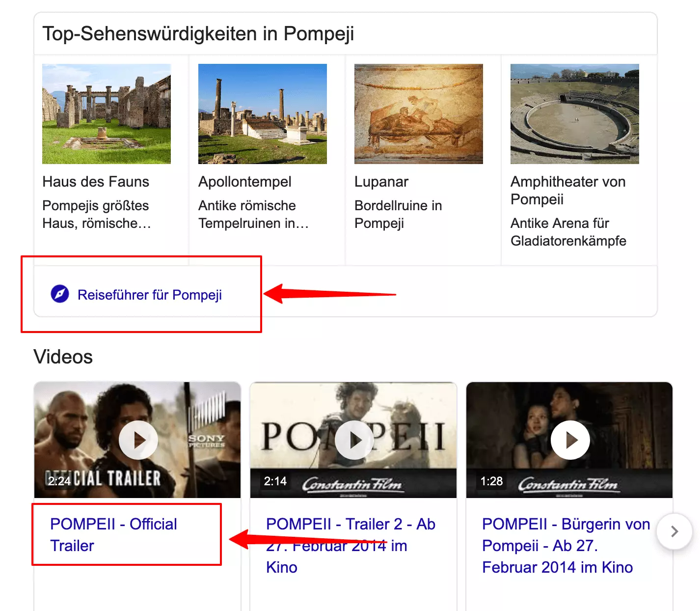Screen dimensions: 700x611
Task: Open the POMPEII - Trailer 2 title link
Action: [350, 546]
